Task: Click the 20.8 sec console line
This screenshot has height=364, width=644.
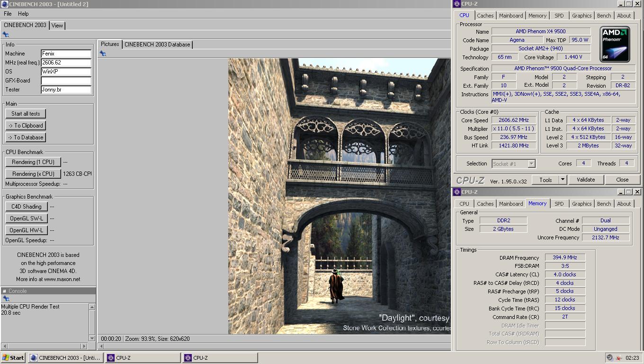Action: [x=11, y=313]
